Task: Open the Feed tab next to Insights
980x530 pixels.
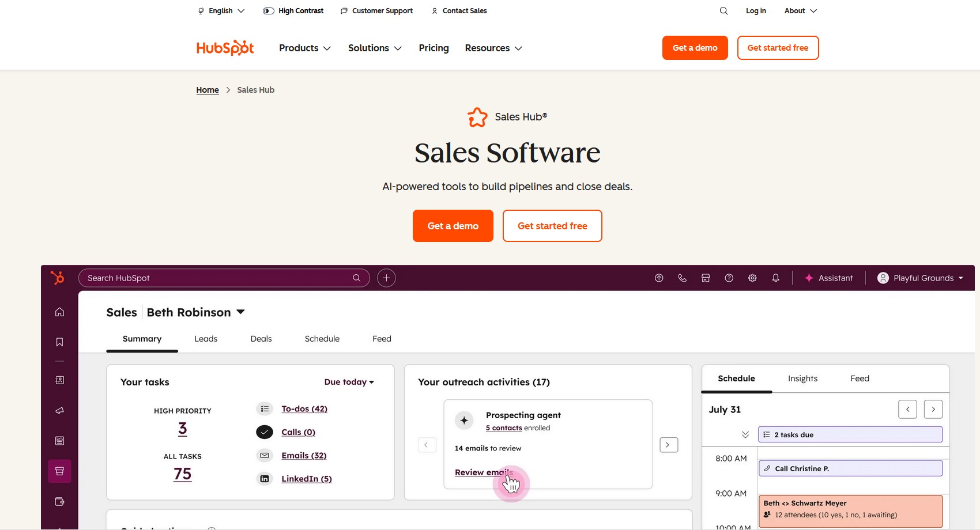Action: click(860, 378)
